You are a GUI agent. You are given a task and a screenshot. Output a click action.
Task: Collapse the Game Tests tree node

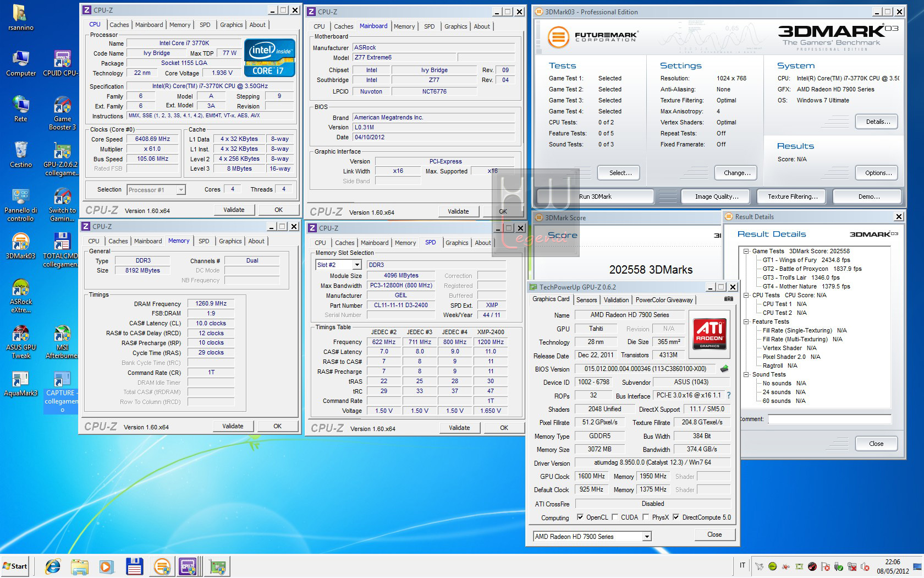(x=746, y=251)
